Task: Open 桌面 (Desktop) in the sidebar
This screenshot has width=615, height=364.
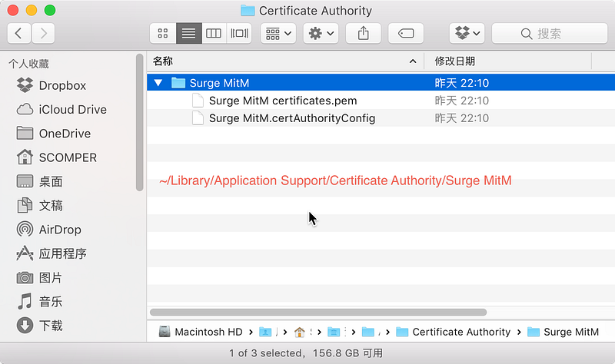Action: [x=39, y=181]
